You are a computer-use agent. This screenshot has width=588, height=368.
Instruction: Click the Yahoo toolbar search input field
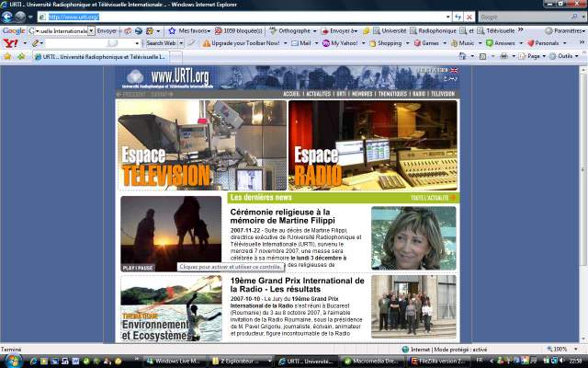pyautogui.click(x=89, y=43)
